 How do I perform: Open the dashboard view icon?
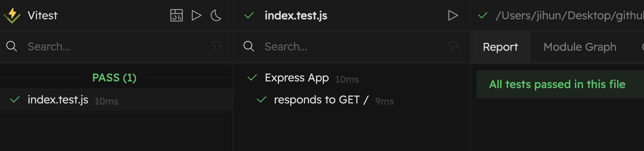[x=177, y=15]
